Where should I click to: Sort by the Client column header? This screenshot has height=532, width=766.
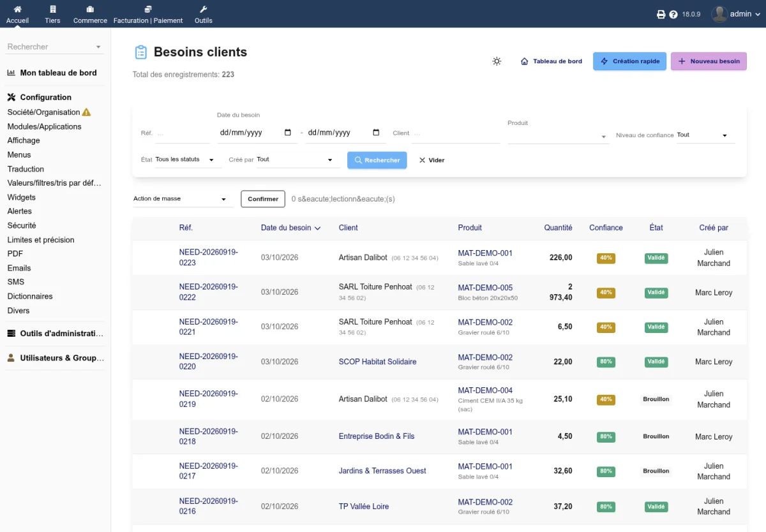(349, 228)
